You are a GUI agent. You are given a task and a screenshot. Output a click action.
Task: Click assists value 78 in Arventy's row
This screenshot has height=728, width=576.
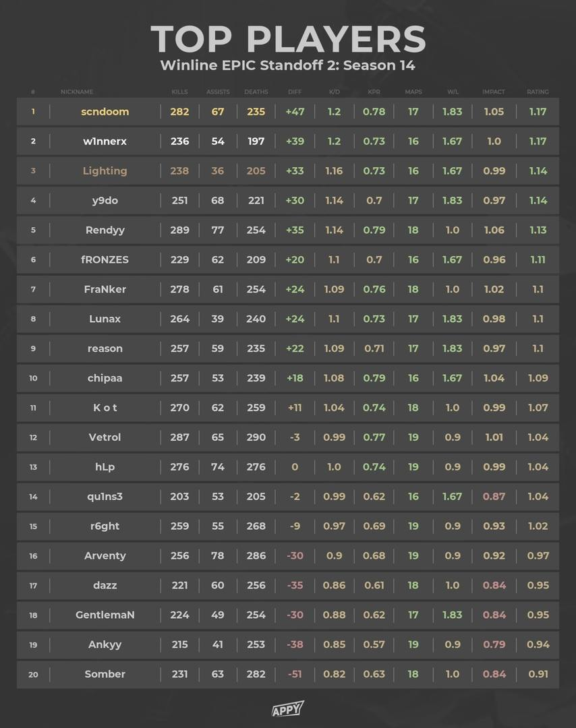[218, 555]
